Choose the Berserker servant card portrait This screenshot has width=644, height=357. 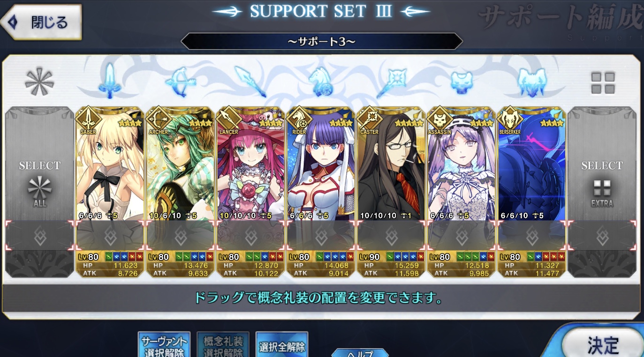coord(532,164)
